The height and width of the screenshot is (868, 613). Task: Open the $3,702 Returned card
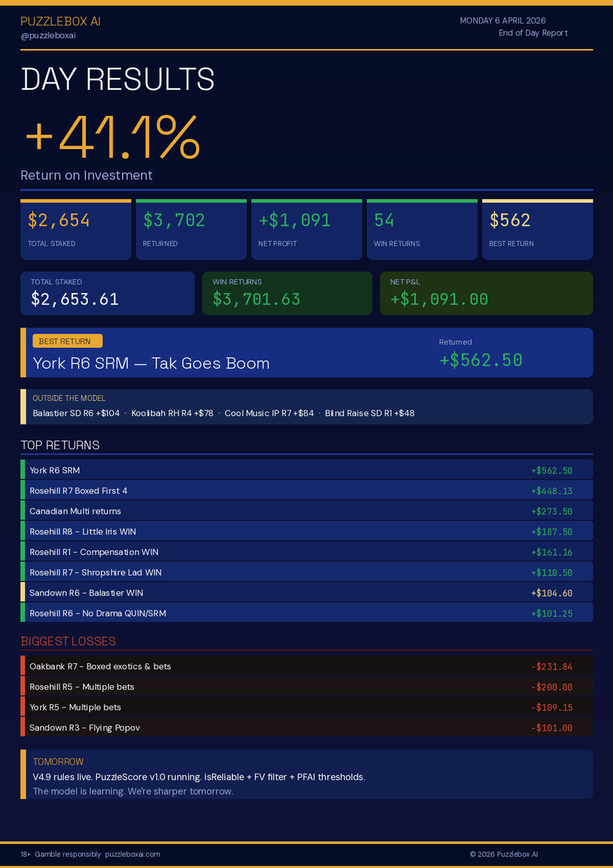pos(191,229)
